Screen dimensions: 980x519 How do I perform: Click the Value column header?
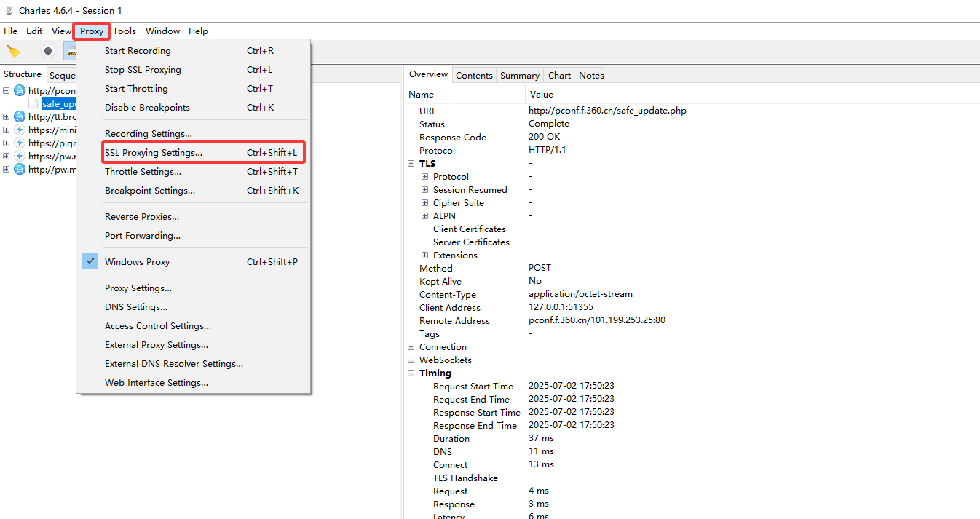pyautogui.click(x=753, y=95)
